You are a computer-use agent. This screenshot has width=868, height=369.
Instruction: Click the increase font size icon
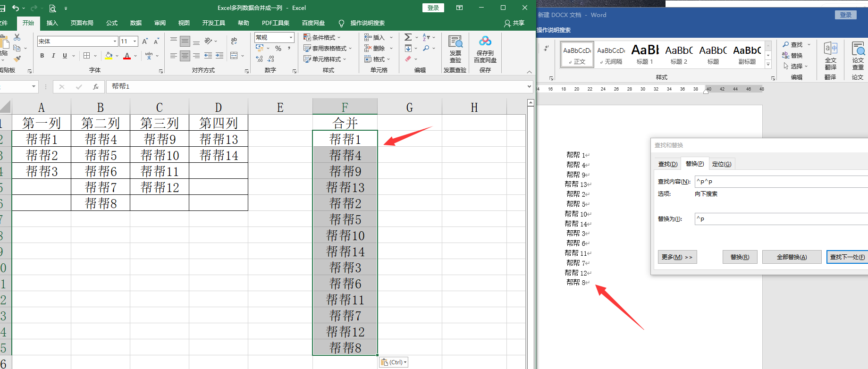coord(145,42)
